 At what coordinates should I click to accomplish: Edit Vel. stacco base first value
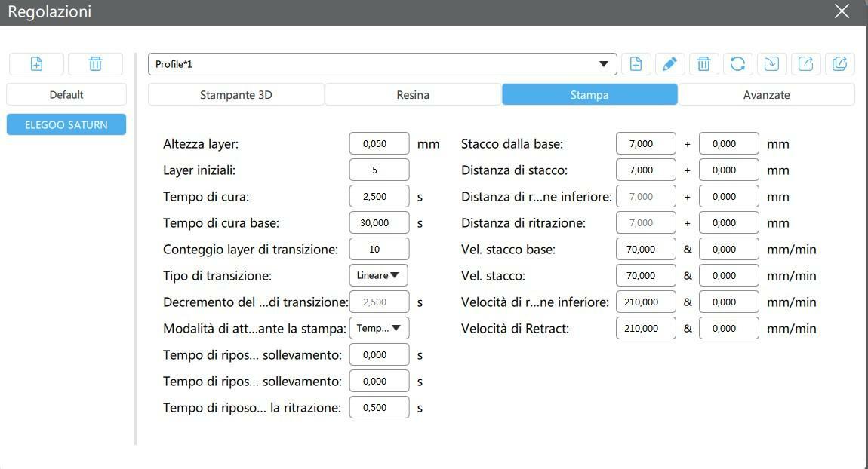(x=645, y=249)
